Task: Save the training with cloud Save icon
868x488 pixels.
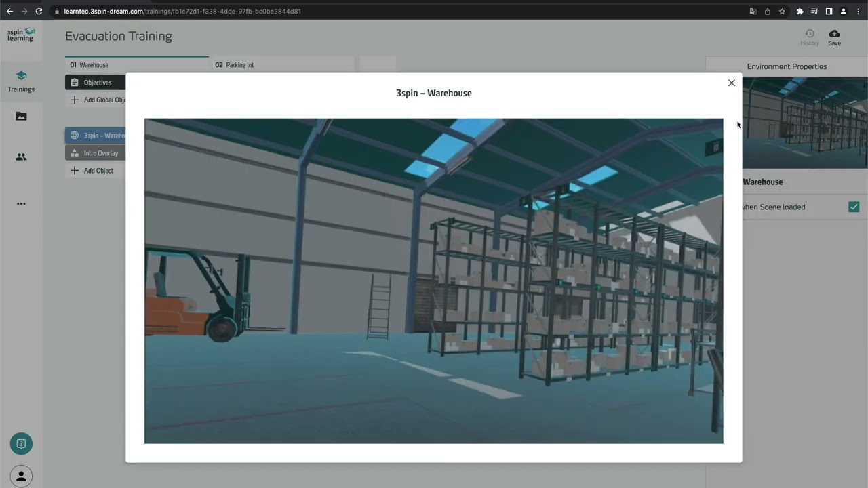Action: (834, 37)
